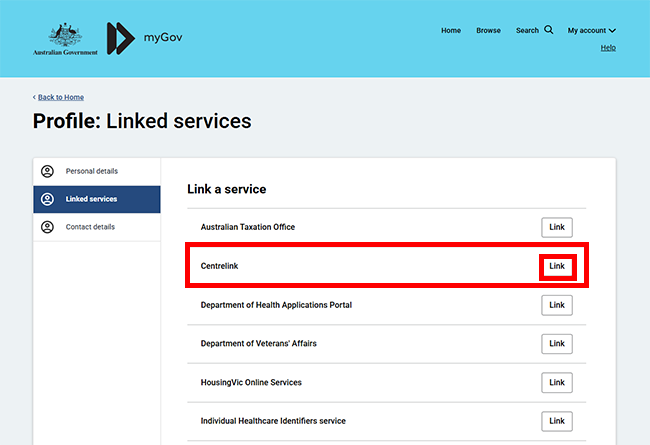Click the myGov logo icon
The width and height of the screenshot is (650, 445).
pos(121,37)
